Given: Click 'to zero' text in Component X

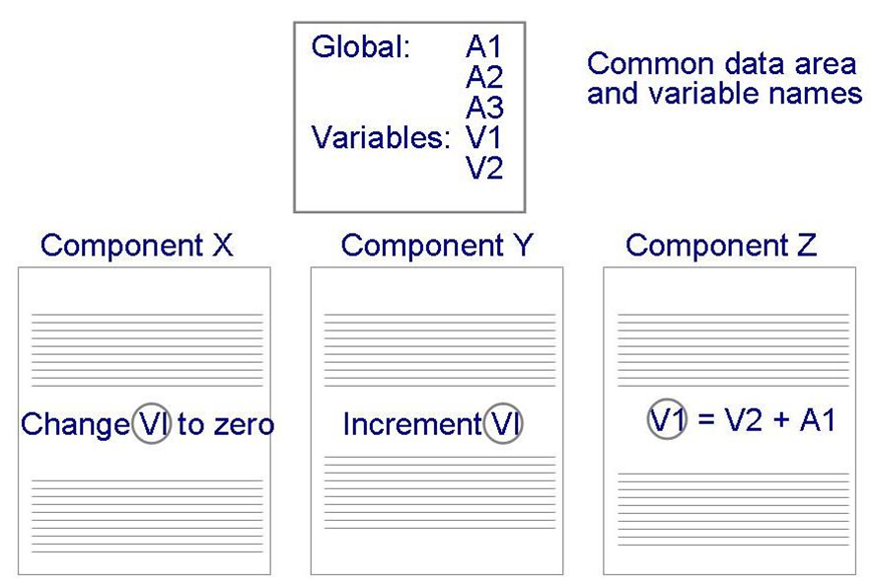Looking at the screenshot, I should point(225,424).
